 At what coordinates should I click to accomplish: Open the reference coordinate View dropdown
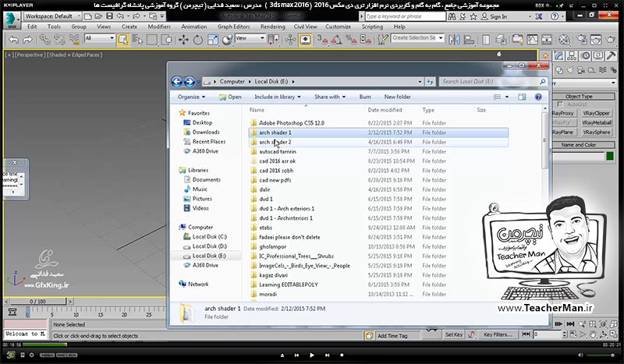pos(250,38)
